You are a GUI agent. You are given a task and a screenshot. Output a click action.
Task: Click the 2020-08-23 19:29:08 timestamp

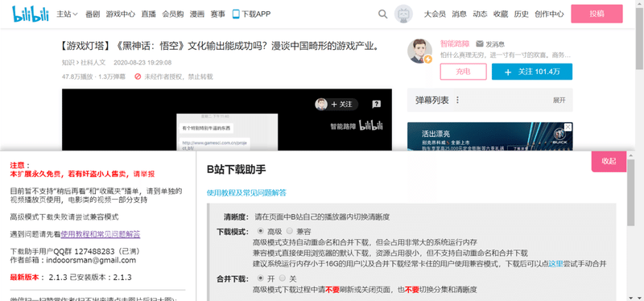[x=142, y=63]
